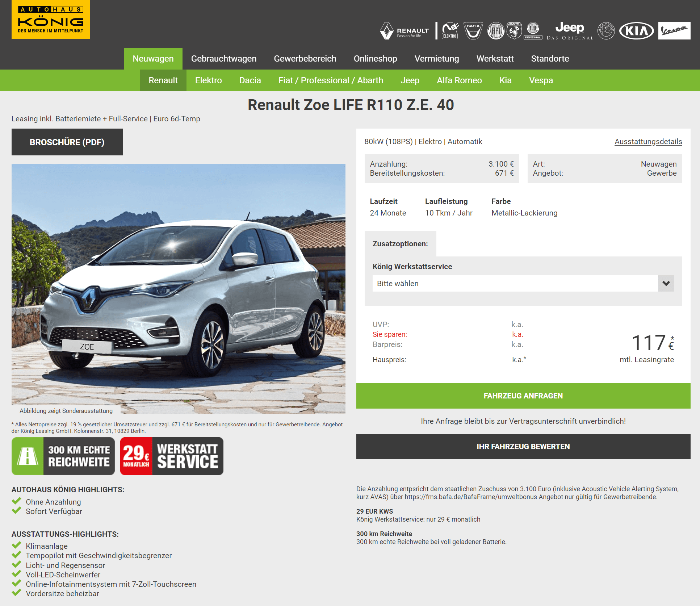Image resolution: width=700 pixels, height=606 pixels.
Task: Open the Jeep Das Original logo
Action: click(x=570, y=31)
